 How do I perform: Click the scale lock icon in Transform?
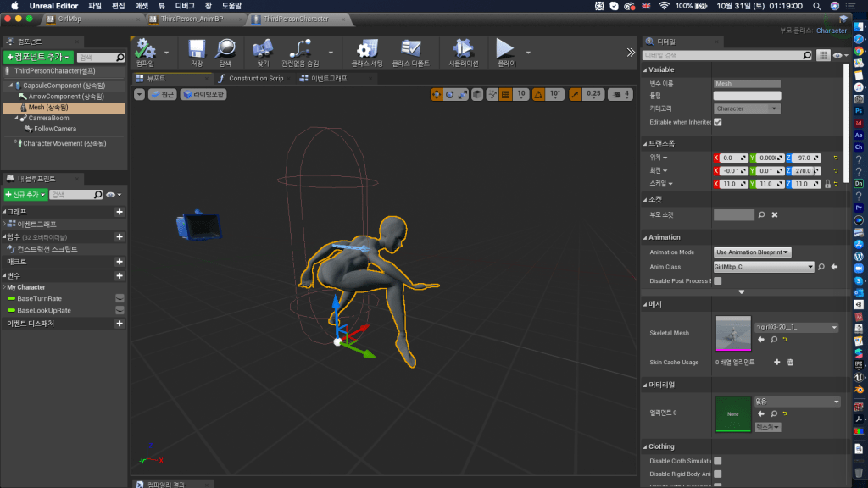click(827, 184)
